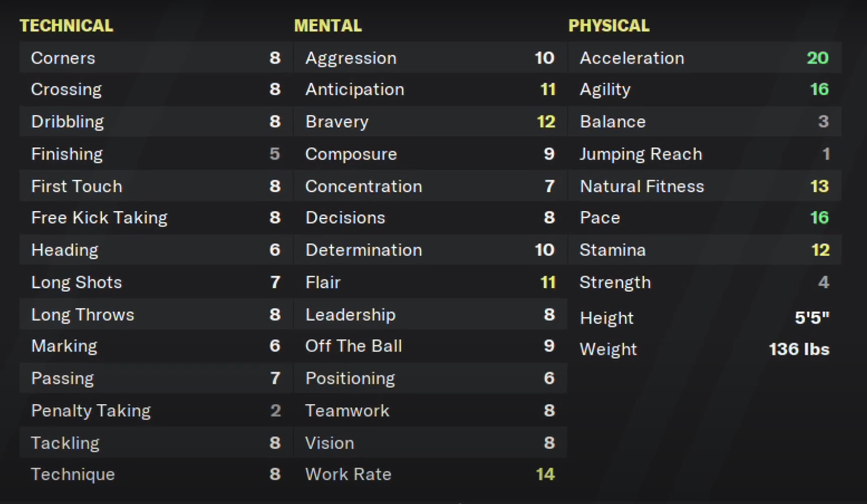Select the Corners attribute row
This screenshot has height=504, width=867.
click(x=156, y=58)
